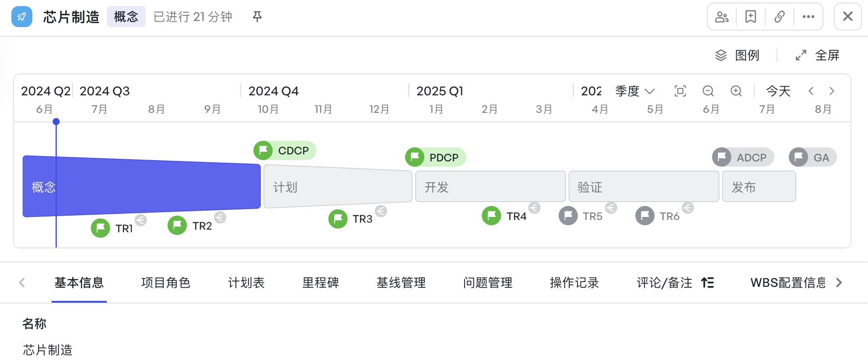Toggle fullscreen with 全屏 button
The width and height of the screenshot is (868, 363).
[x=817, y=55]
